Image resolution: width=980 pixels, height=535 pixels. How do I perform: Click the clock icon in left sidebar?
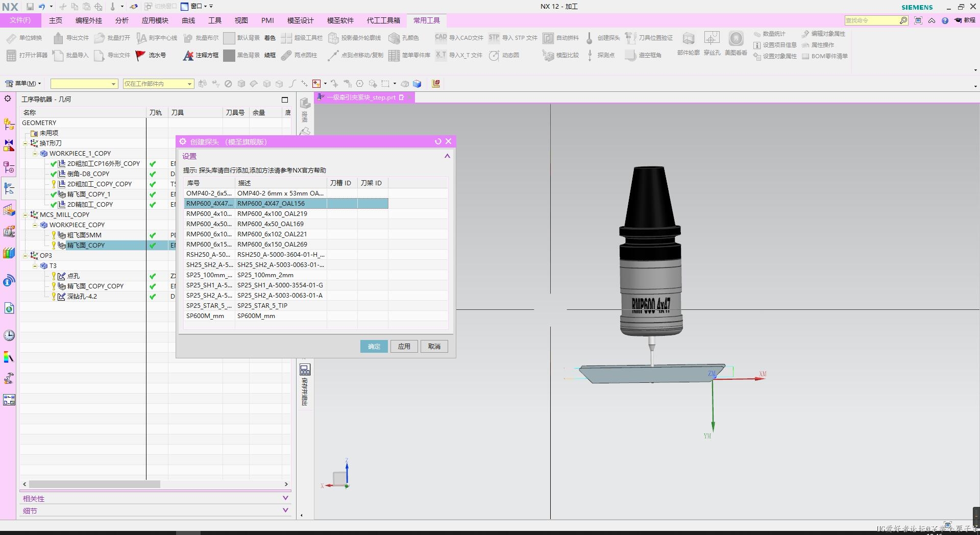(9, 335)
